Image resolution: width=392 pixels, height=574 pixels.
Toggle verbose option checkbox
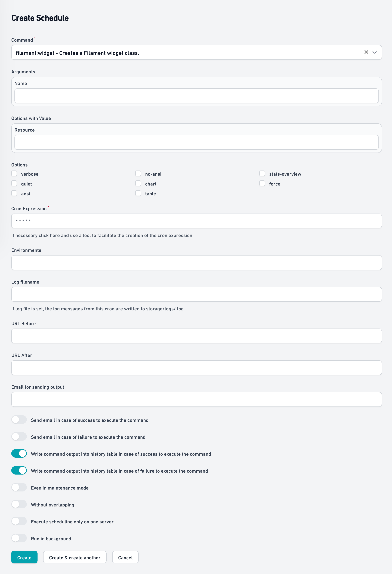[x=15, y=174]
